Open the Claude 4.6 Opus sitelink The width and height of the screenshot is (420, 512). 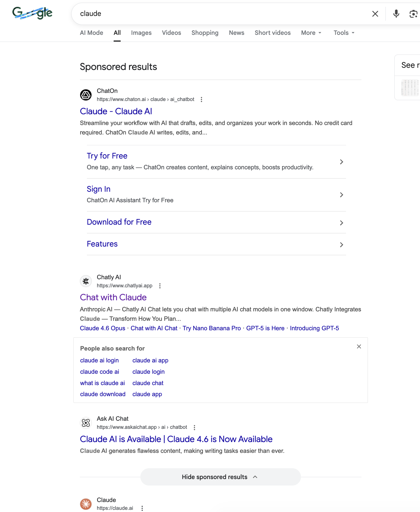point(103,328)
